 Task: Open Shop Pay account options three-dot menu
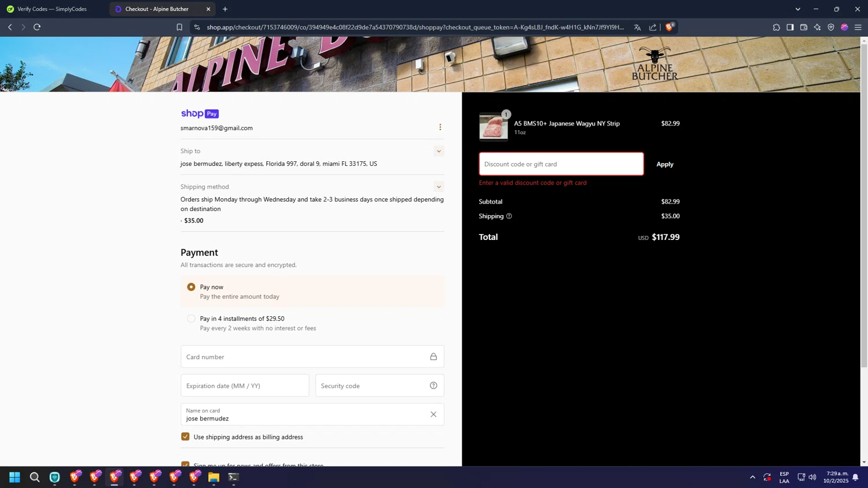coord(440,127)
